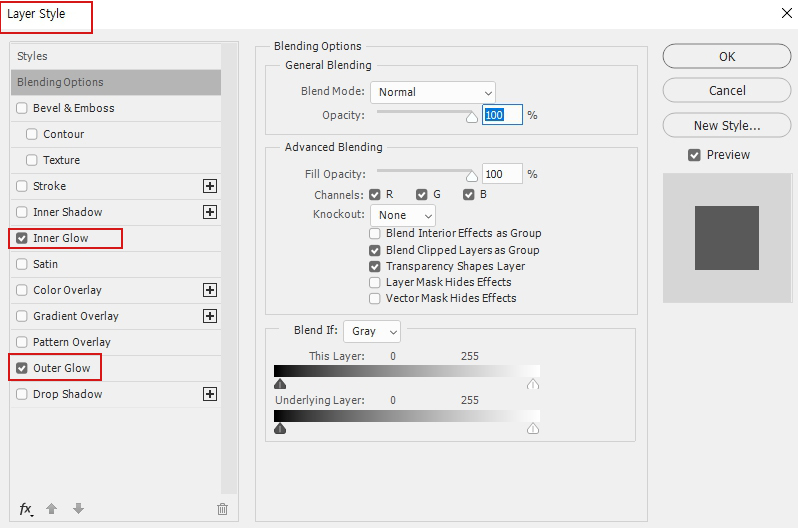798x528 pixels.
Task: Enable the Contour checkbox
Action: tap(32, 134)
